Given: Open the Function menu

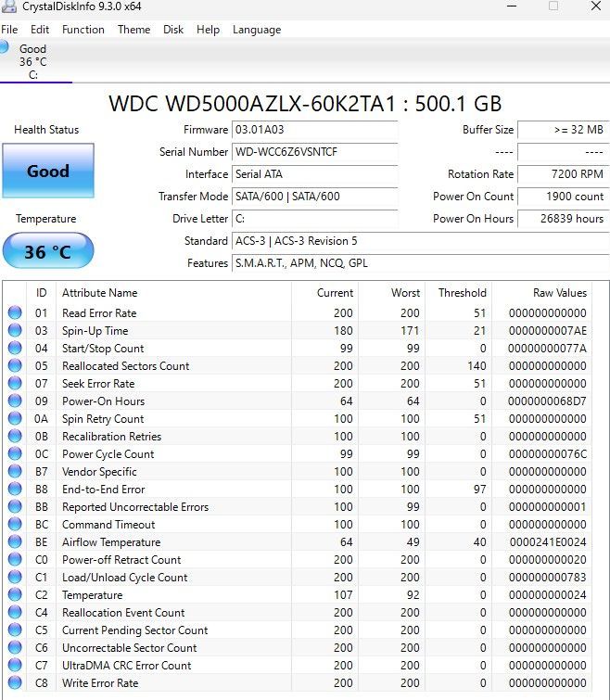Looking at the screenshot, I should [x=83, y=30].
